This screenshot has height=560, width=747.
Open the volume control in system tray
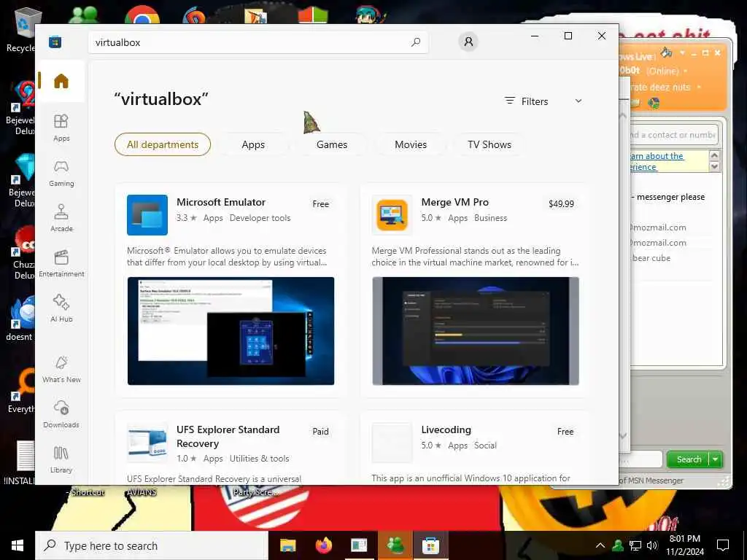tap(652, 545)
